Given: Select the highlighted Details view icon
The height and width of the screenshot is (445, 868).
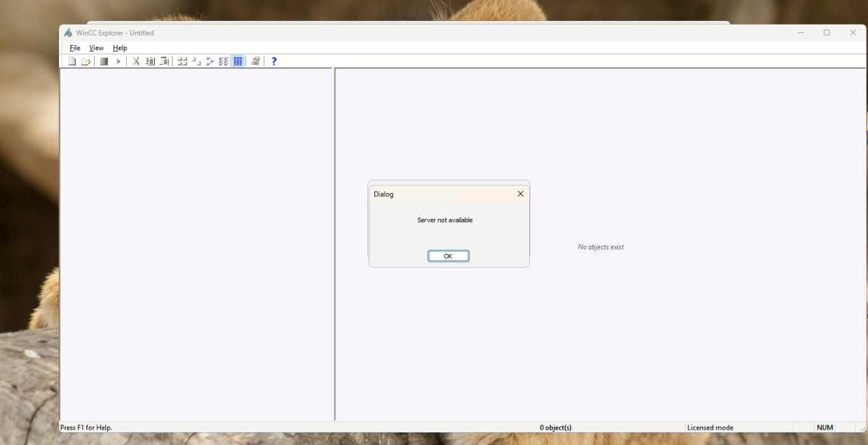Looking at the screenshot, I should click(x=238, y=61).
